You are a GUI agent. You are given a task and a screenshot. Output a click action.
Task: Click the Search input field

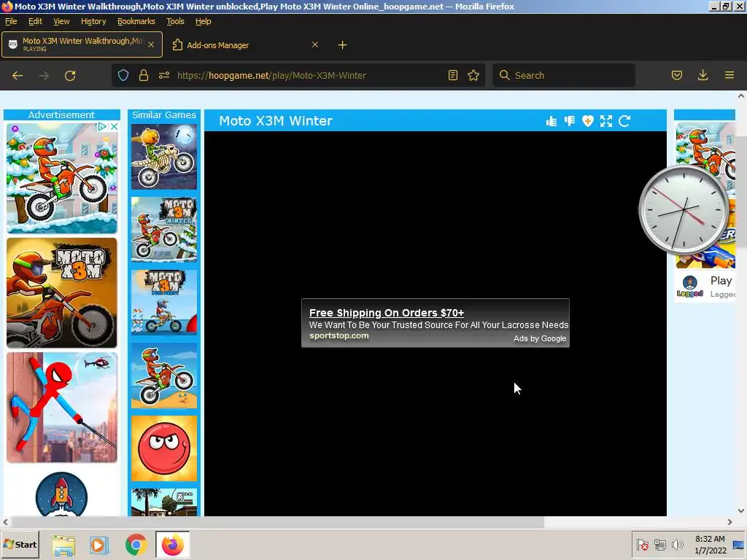(564, 75)
